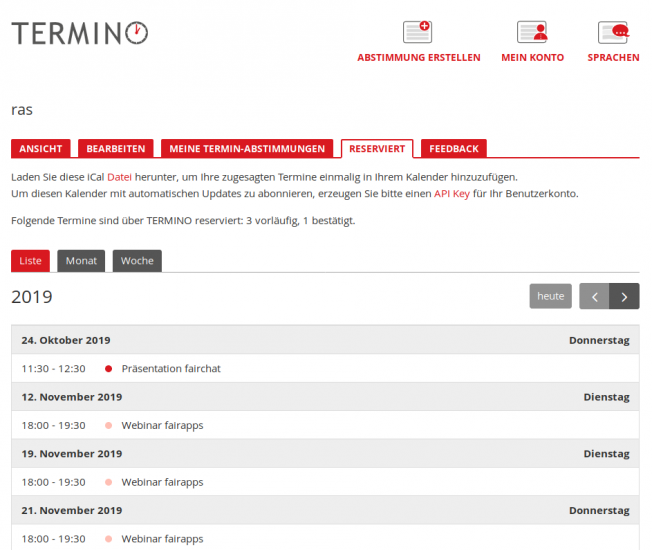Click red dot beside Präsentation fairchat
Screen dimensions: 652x550
click(x=108, y=369)
